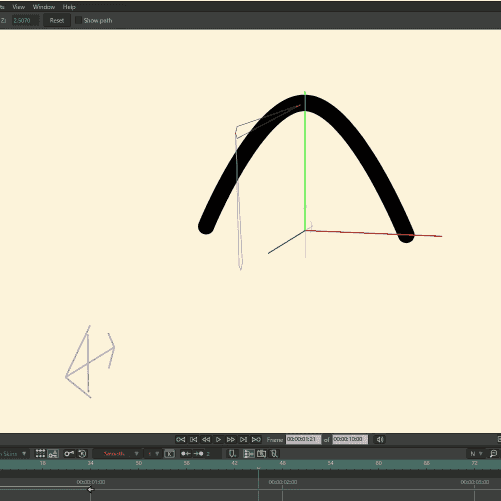The image size is (501, 501).
Task: Click the marker with cursor icon
Action: click(274, 454)
